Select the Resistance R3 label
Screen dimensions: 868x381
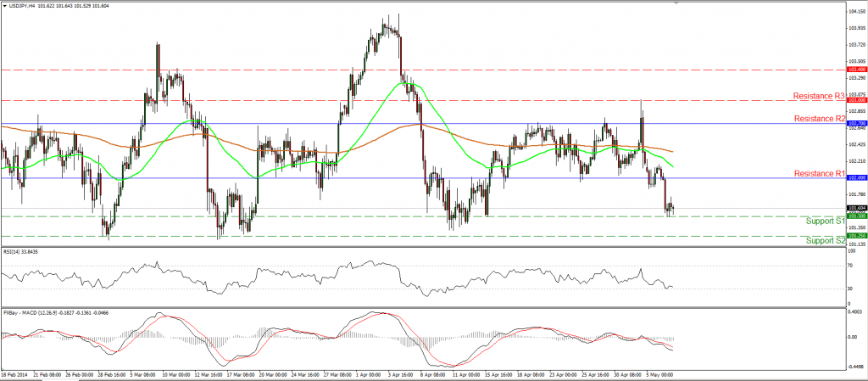point(820,96)
